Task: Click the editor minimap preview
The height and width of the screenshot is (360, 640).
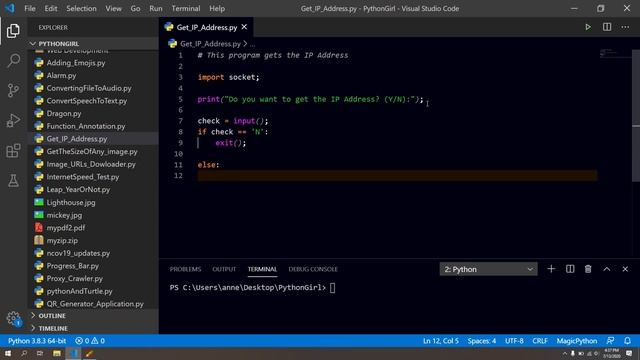Action: (x=616, y=53)
